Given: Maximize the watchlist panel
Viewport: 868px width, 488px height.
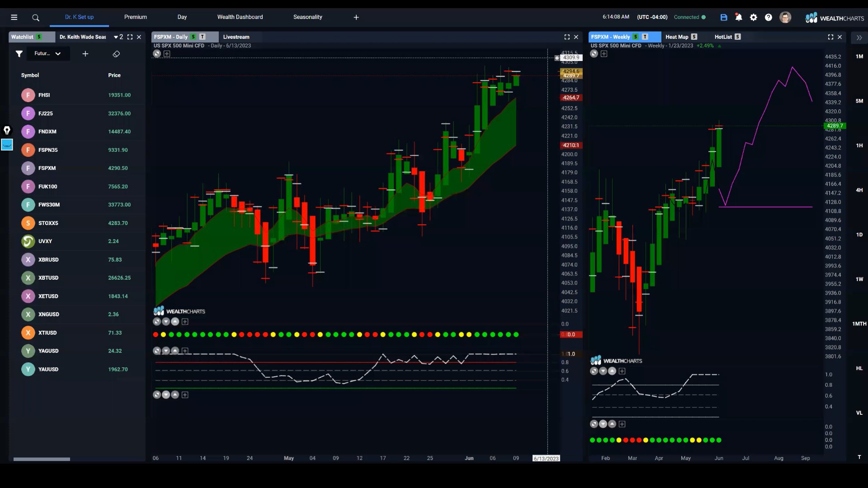Looking at the screenshot, I should [x=130, y=37].
